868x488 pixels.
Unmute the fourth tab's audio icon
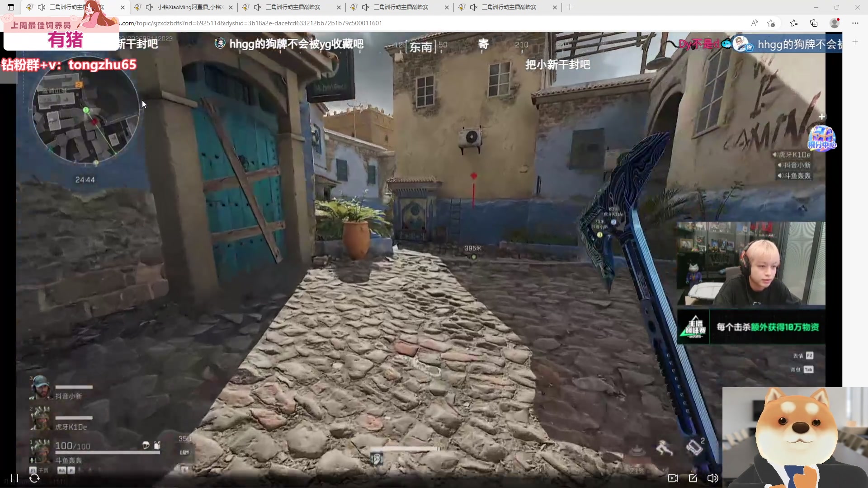366,7
